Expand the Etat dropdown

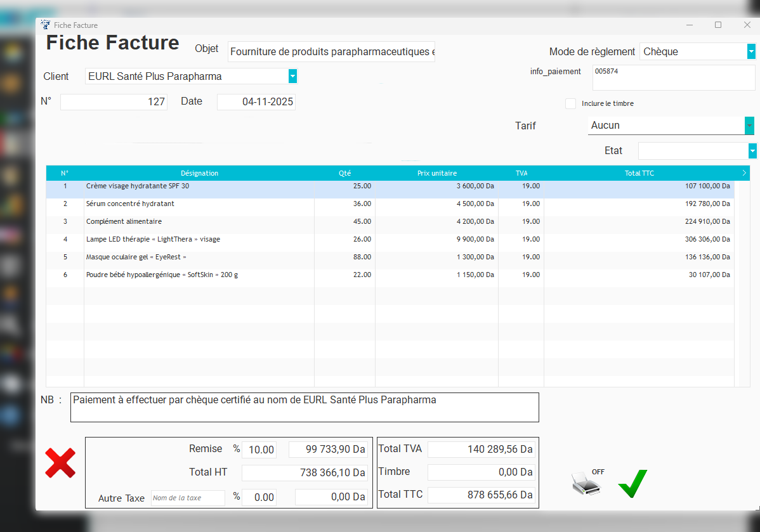coord(752,151)
